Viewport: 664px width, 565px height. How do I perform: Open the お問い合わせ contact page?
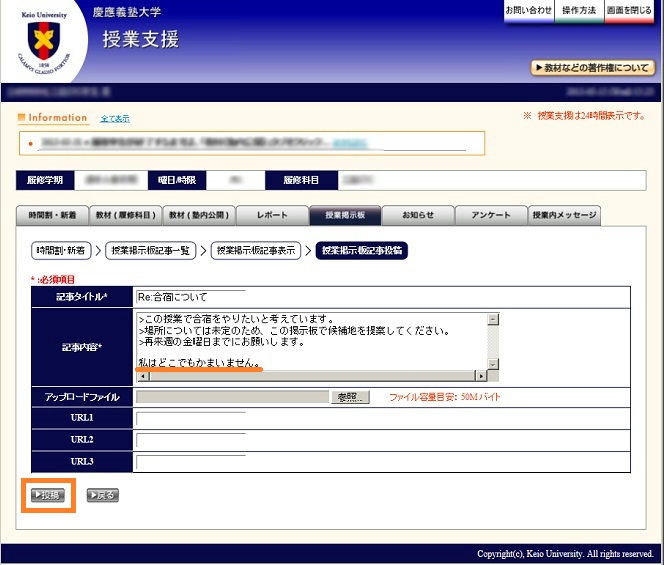(x=528, y=10)
